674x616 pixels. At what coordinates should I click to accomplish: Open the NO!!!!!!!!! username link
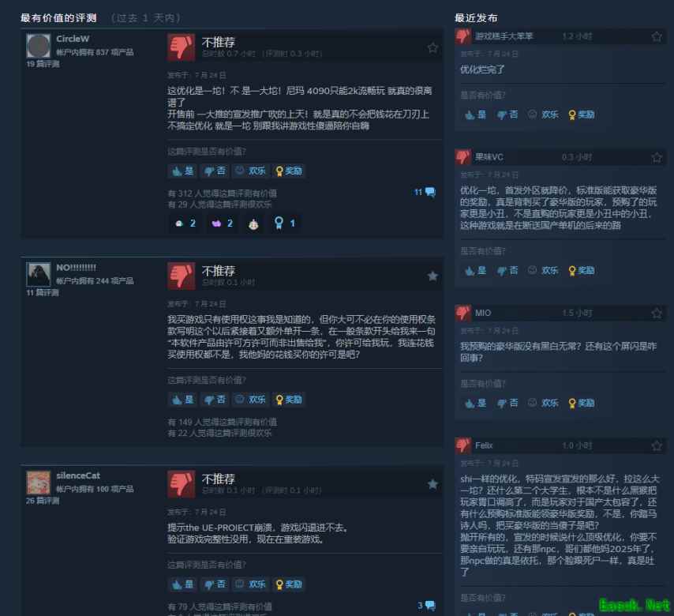76,267
